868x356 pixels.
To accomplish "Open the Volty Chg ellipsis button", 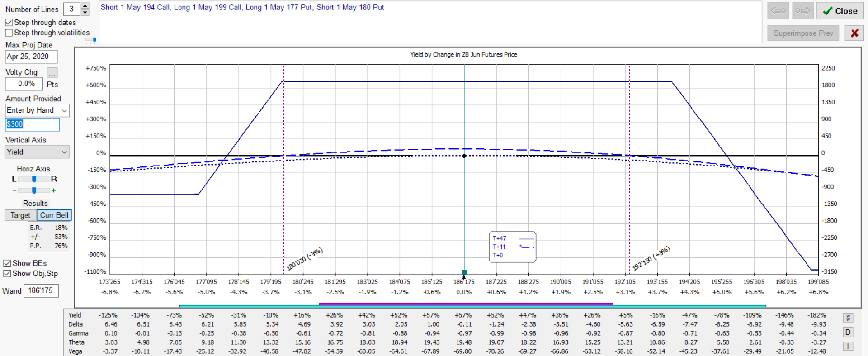I will point(52,73).
